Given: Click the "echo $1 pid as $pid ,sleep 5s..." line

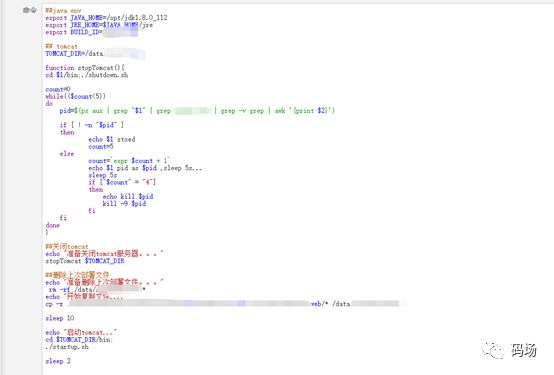Looking at the screenshot, I should 145,168.
